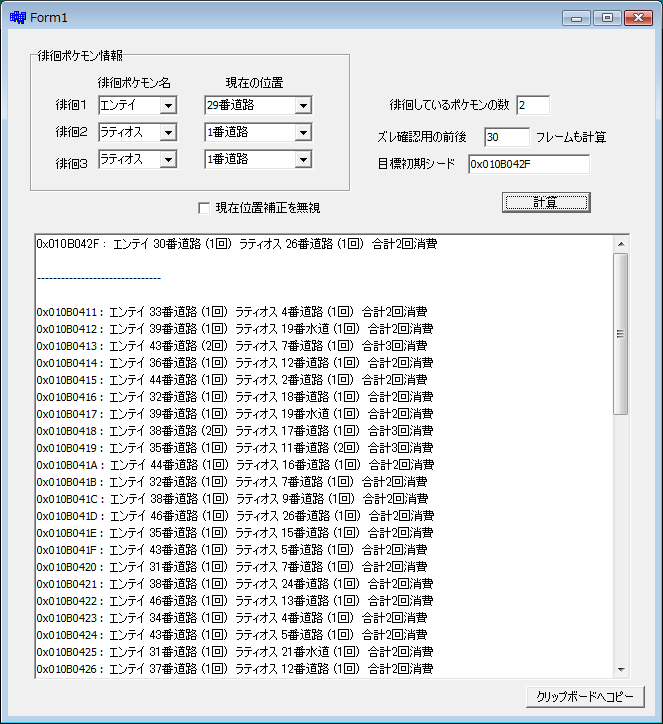
Task: Click the result row 0x010B0424
Action: click(x=232, y=635)
